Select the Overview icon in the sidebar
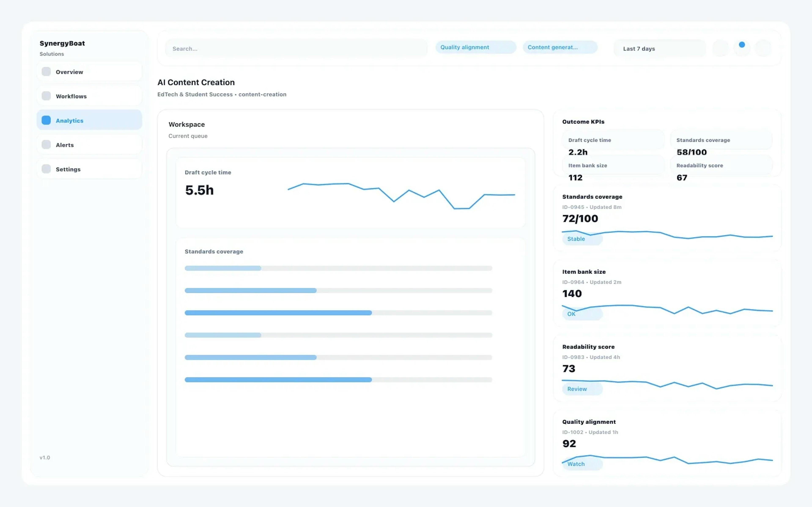This screenshot has height=507, width=812. [x=46, y=71]
